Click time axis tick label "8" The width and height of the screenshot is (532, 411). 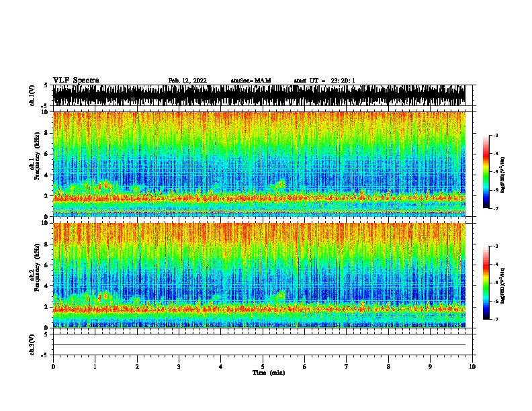pyautogui.click(x=388, y=367)
